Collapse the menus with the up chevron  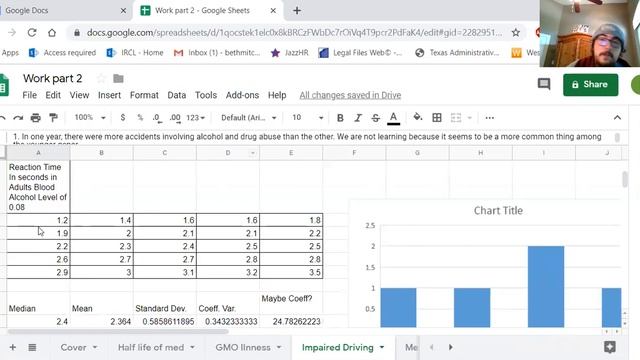pos(617,118)
